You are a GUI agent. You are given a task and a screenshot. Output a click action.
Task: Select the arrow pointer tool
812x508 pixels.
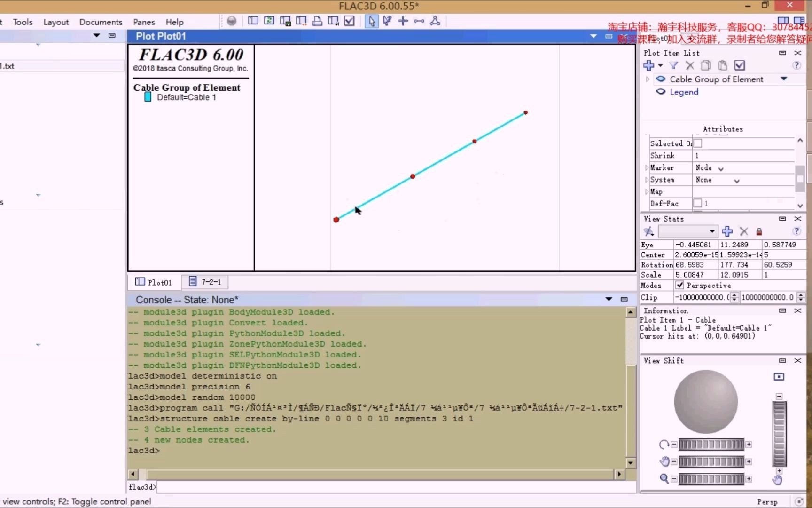tap(371, 21)
